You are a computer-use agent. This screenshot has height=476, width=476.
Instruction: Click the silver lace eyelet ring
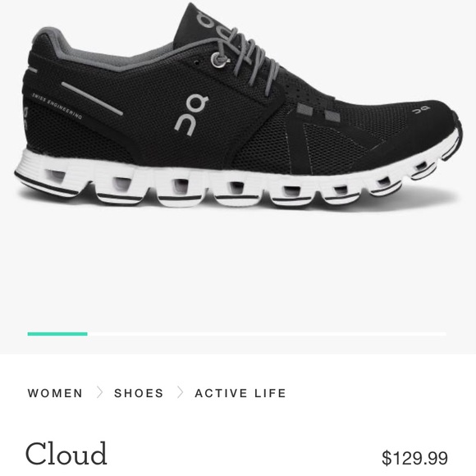[x=217, y=60]
